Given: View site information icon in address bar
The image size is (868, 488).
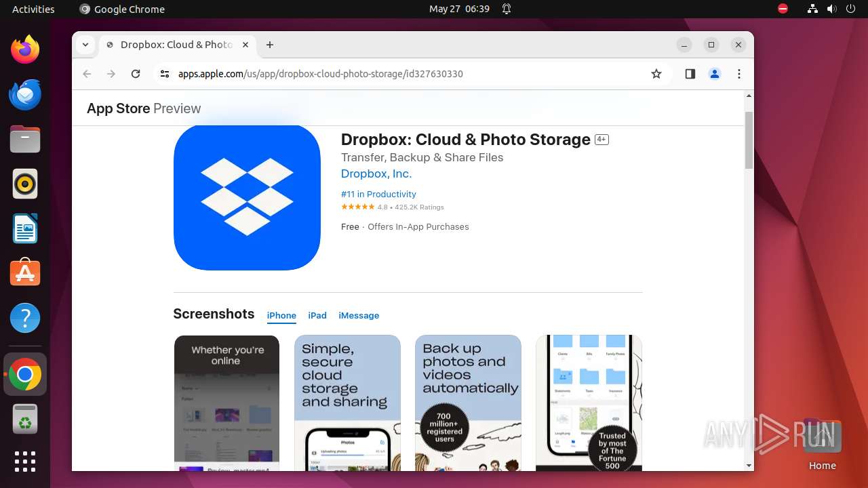Looking at the screenshot, I should click(x=165, y=74).
